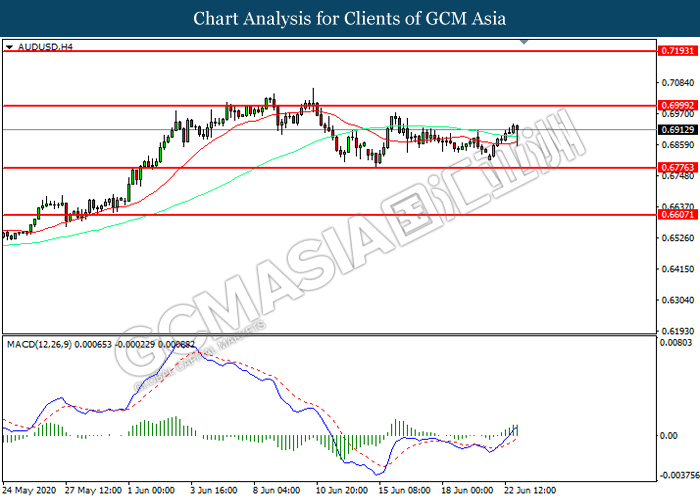Click the 3 Jun 16:00 time label

[x=214, y=491]
